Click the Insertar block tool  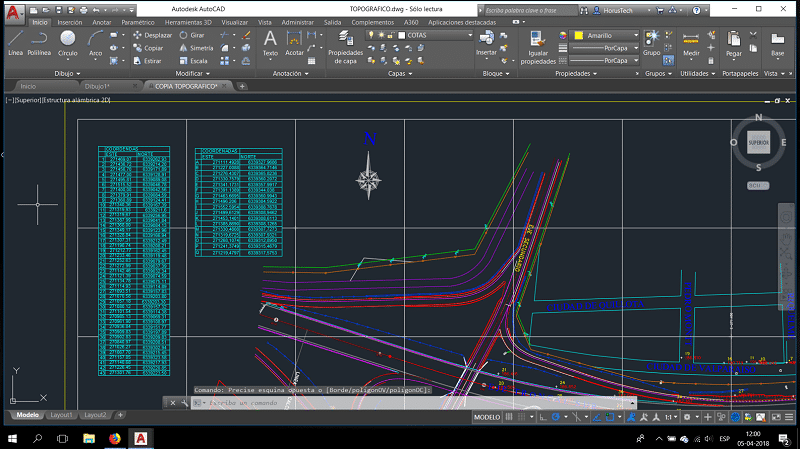pyautogui.click(x=486, y=43)
